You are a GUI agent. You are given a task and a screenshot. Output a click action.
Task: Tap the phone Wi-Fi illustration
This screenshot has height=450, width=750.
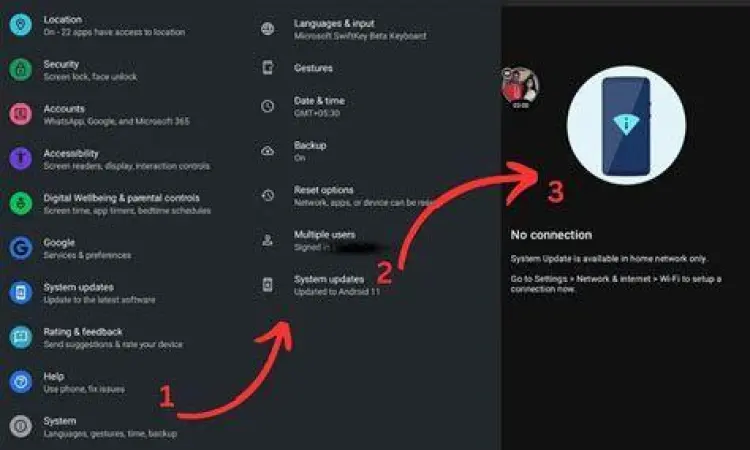[626, 125]
